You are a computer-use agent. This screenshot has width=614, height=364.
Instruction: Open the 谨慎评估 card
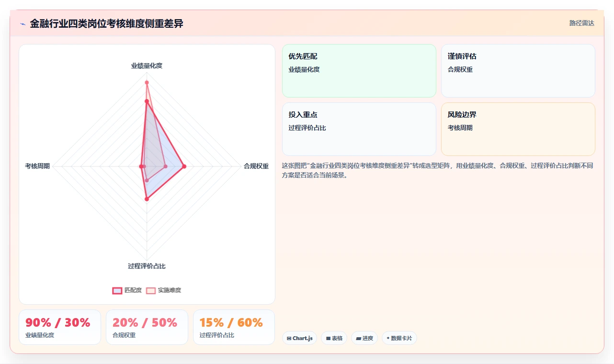(x=518, y=71)
